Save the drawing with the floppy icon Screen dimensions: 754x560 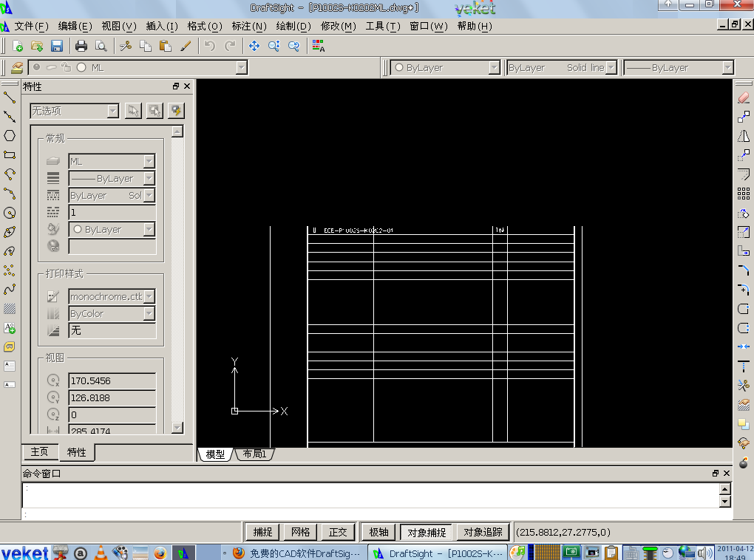57,46
